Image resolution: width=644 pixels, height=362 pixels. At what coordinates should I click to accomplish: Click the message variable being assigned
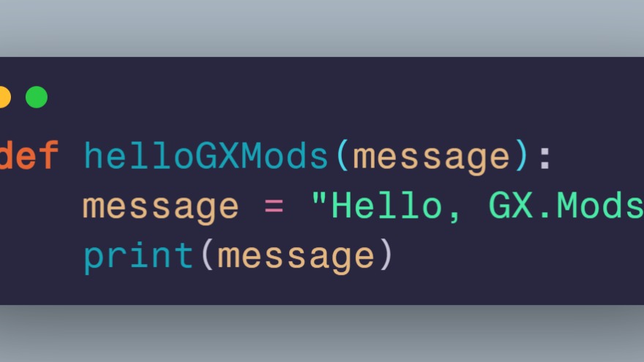160,208
